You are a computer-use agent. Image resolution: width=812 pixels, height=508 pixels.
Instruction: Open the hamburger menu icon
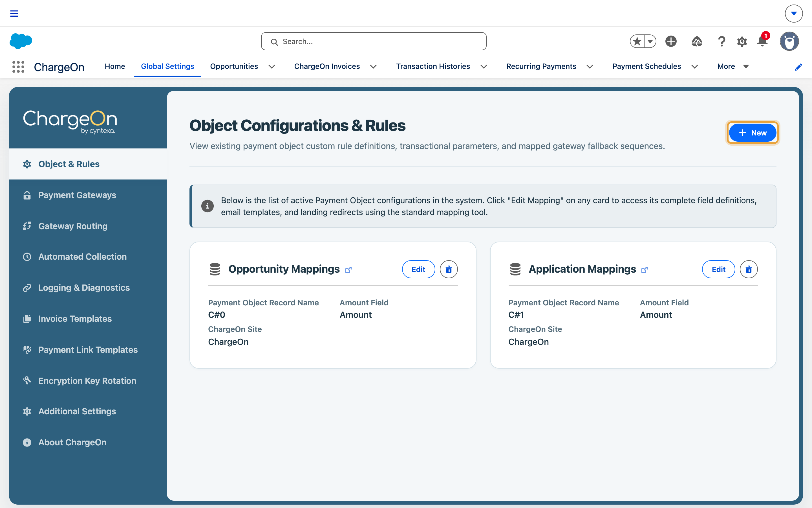click(14, 14)
